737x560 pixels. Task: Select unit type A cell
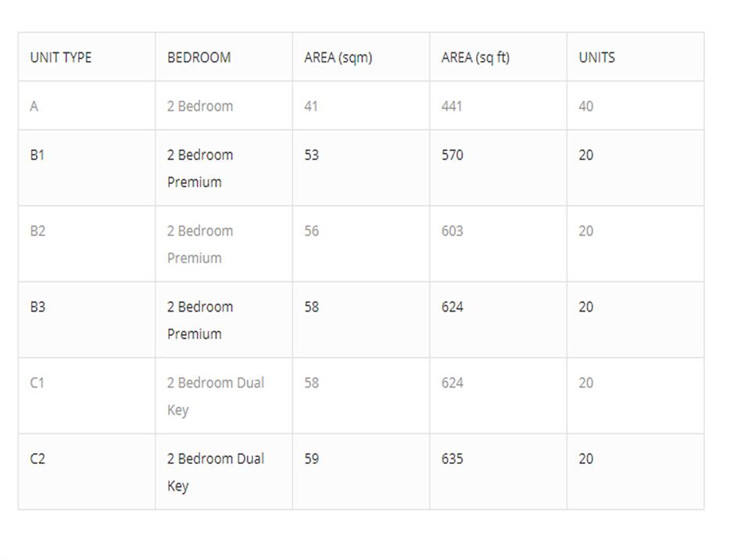[x=34, y=106]
